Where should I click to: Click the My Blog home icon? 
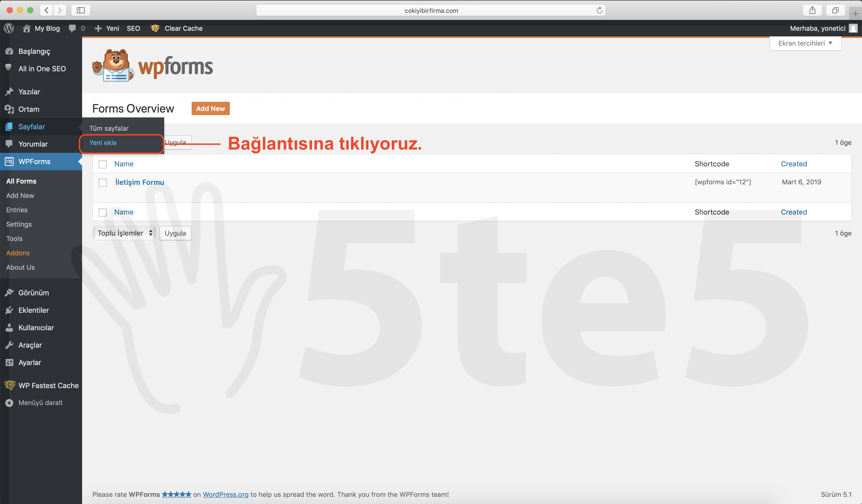27,28
